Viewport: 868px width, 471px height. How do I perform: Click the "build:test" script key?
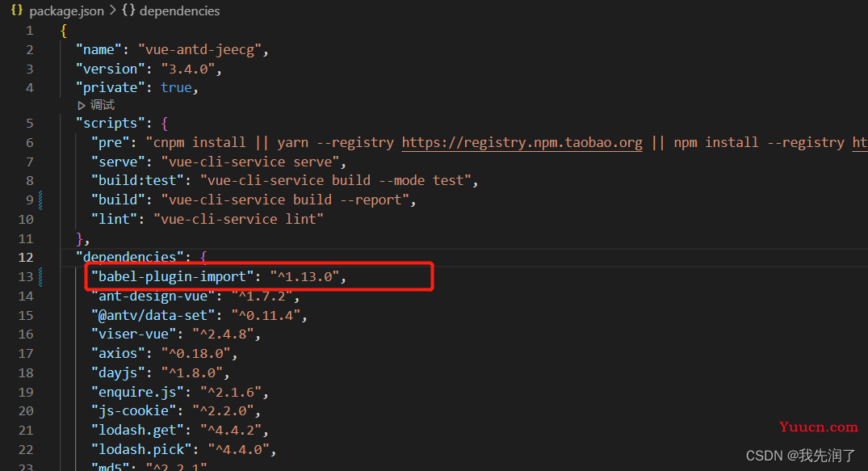tap(137, 181)
